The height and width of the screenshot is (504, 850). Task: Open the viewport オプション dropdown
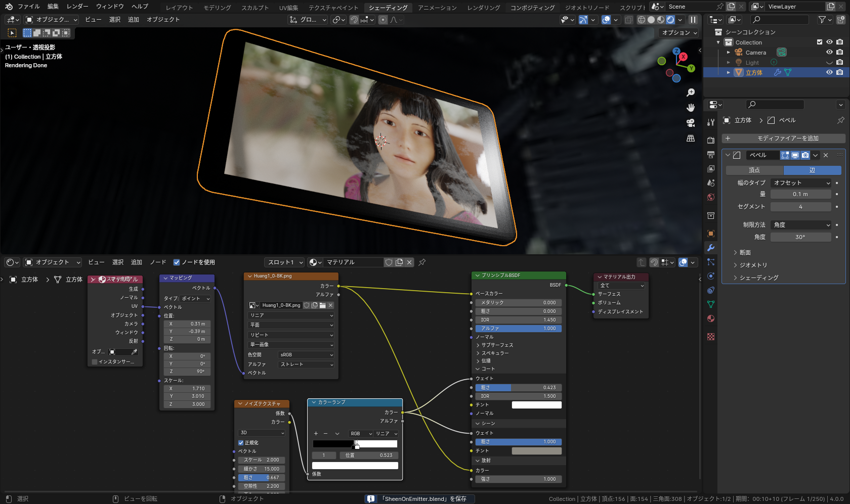point(679,33)
